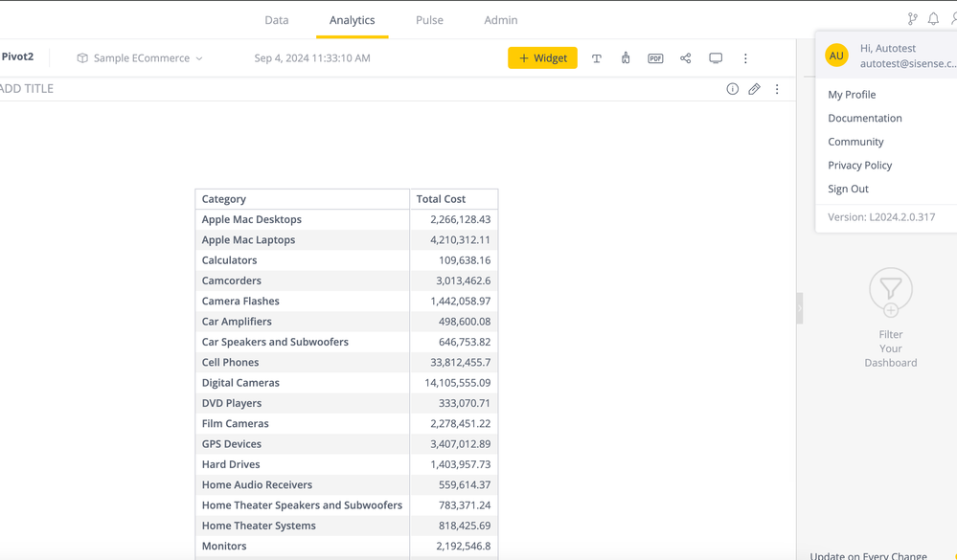
Task: Collapse the filter panel with the side arrow
Action: pyautogui.click(x=800, y=308)
